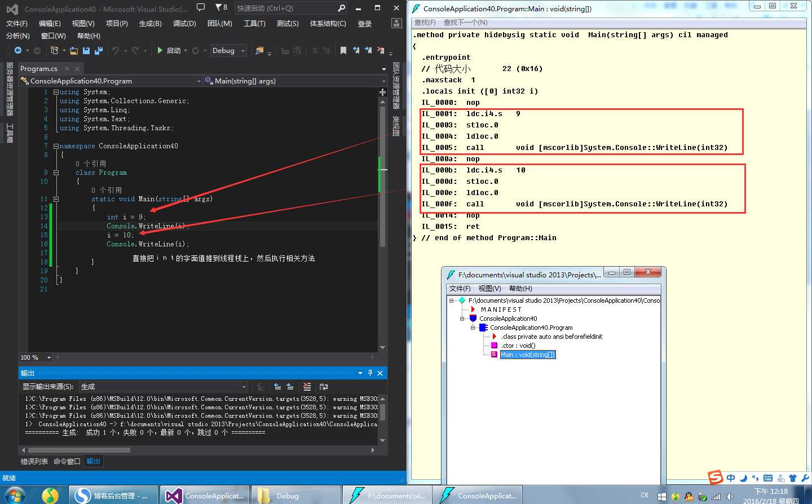Open the 生成(B) build menu

click(x=150, y=24)
